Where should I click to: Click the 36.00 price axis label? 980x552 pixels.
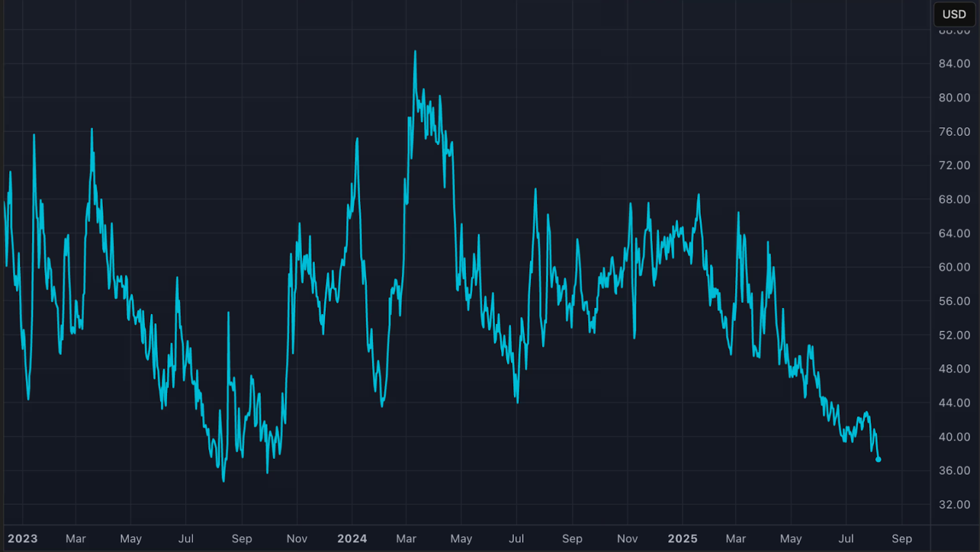tap(954, 471)
